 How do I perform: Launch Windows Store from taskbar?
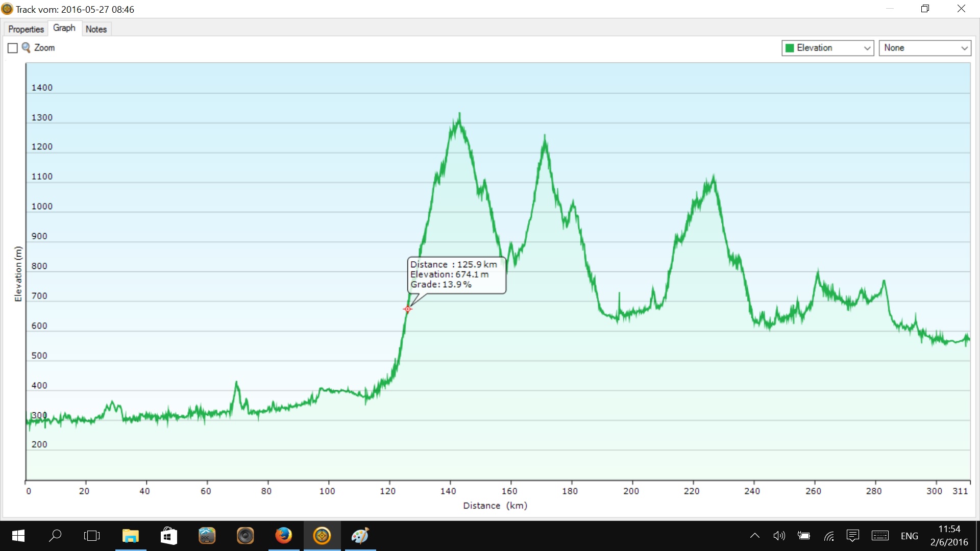tap(168, 536)
